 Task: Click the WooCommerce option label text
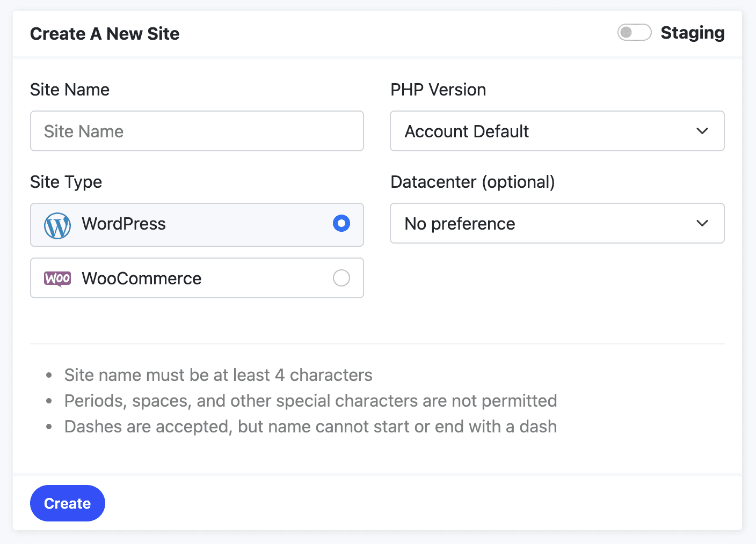coord(141,278)
